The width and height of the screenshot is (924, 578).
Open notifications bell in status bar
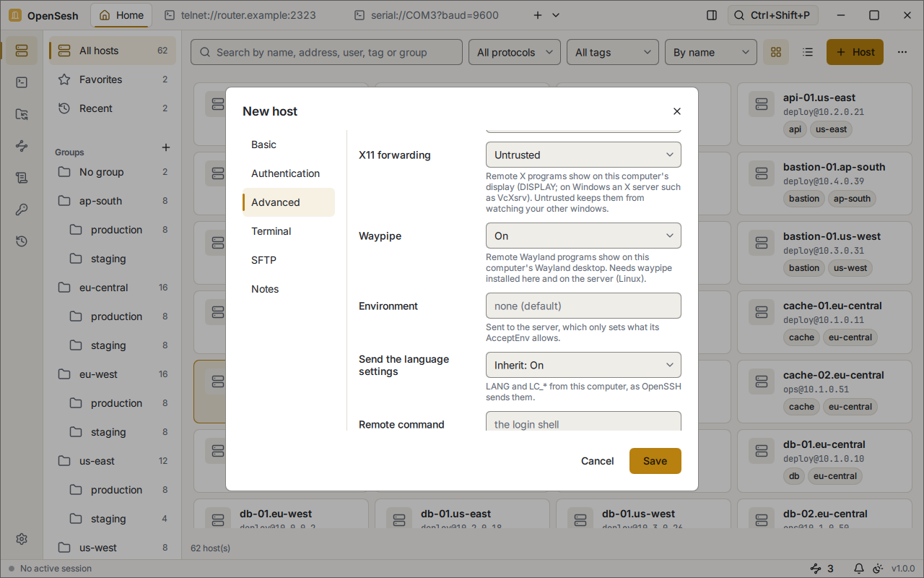click(859, 569)
